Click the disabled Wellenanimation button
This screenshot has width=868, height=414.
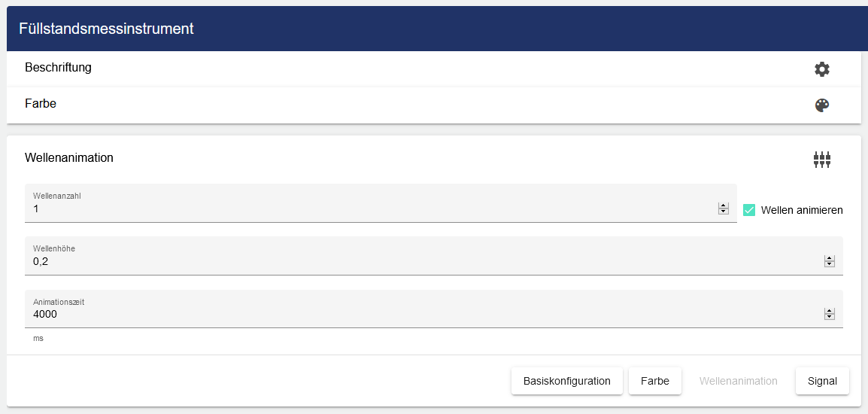pyautogui.click(x=739, y=381)
